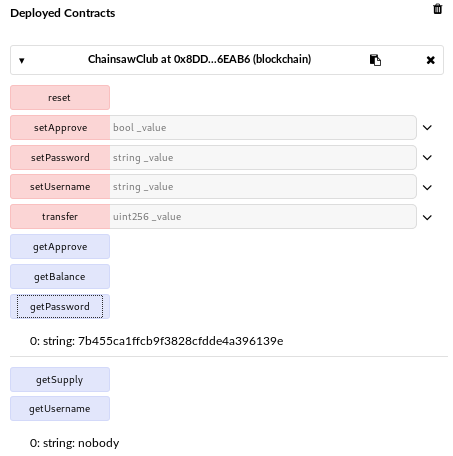
Task: Call the getPassword function
Action: coord(60,306)
